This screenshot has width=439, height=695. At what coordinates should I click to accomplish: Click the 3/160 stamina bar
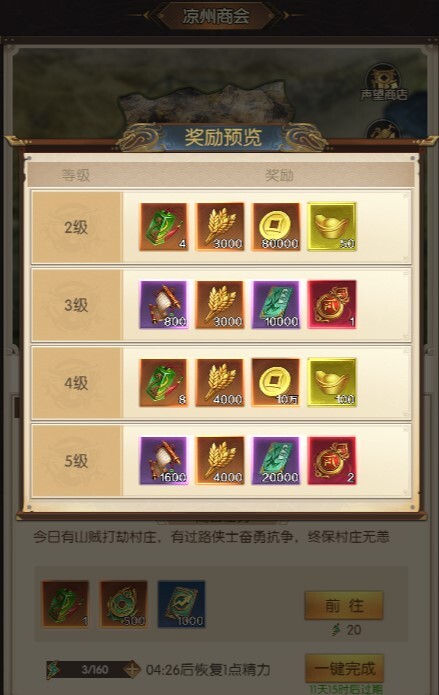point(93,669)
